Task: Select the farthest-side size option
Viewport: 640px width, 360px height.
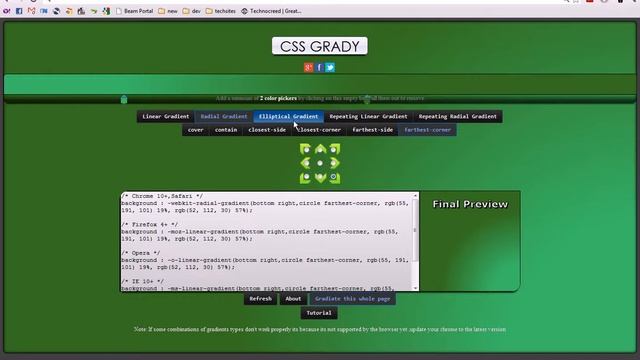Action: pyautogui.click(x=372, y=130)
